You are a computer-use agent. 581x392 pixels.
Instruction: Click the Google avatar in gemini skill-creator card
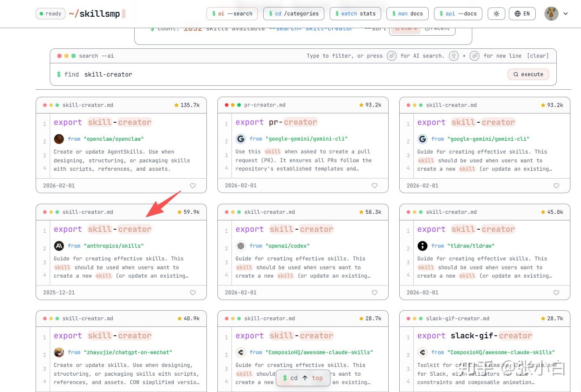pyautogui.click(x=423, y=139)
